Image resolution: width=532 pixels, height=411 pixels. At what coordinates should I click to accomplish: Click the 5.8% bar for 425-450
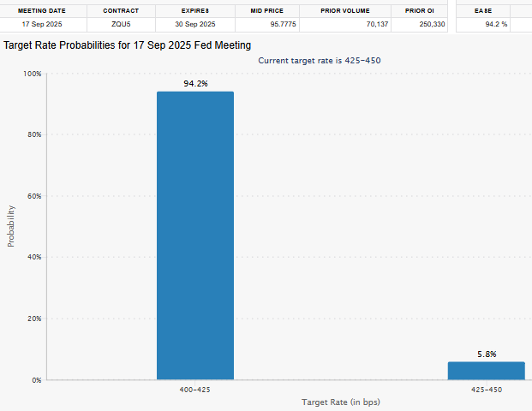(487, 371)
